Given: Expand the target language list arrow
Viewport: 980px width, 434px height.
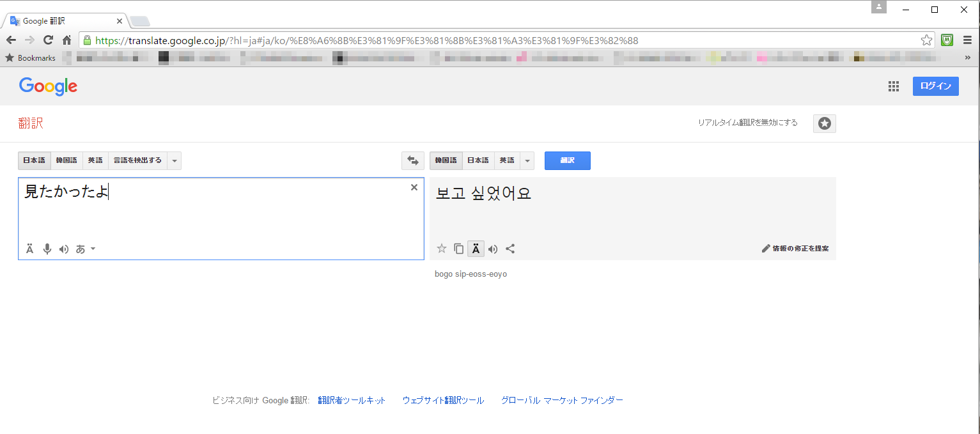Looking at the screenshot, I should pos(527,160).
